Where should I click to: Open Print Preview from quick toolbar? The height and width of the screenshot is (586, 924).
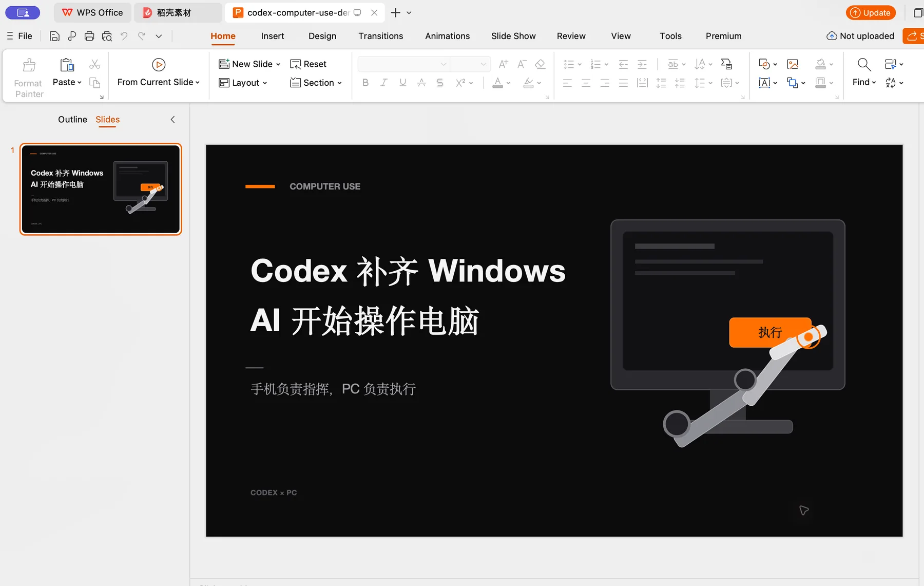pos(107,36)
